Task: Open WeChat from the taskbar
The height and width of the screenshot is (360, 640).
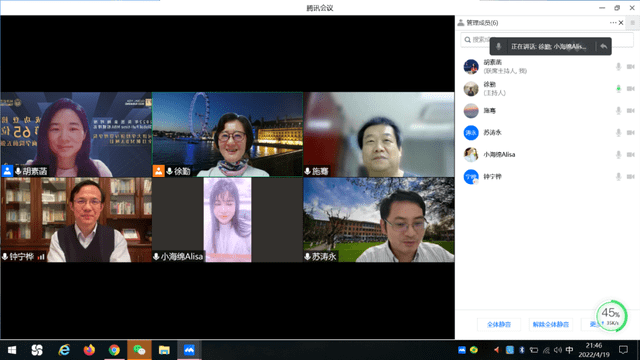Action: coord(139,350)
